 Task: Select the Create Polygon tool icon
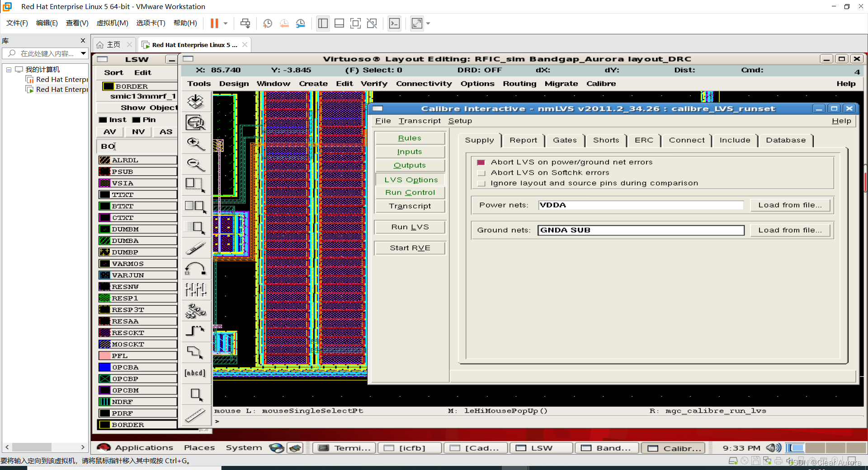(x=196, y=352)
